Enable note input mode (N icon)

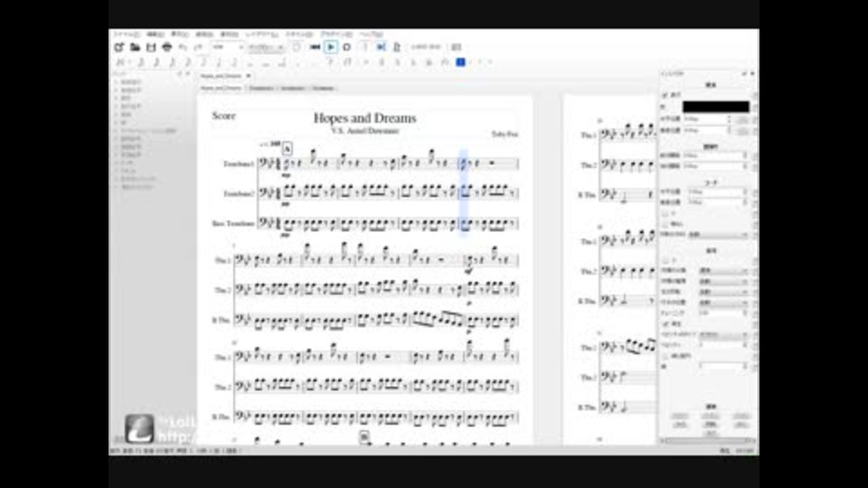point(120,62)
